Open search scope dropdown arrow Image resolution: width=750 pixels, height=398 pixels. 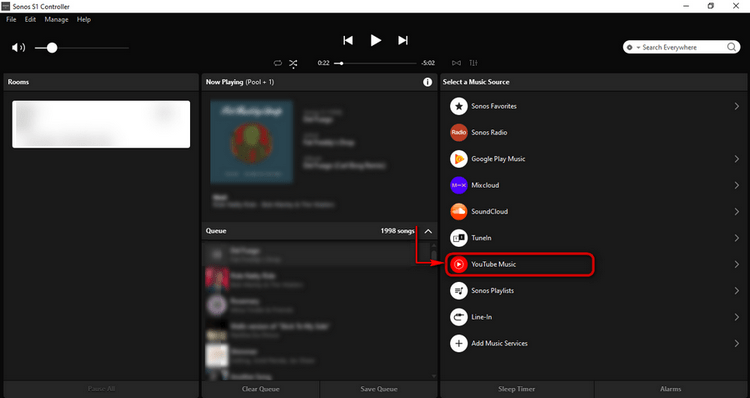(638, 47)
